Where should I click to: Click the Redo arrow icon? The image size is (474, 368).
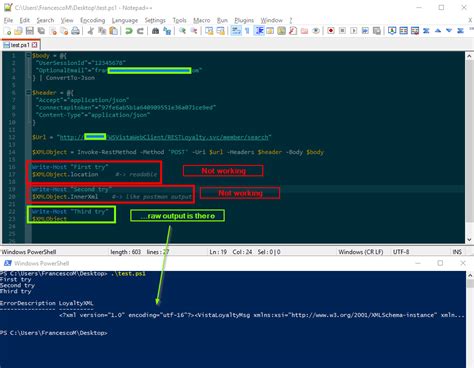tap(140, 31)
